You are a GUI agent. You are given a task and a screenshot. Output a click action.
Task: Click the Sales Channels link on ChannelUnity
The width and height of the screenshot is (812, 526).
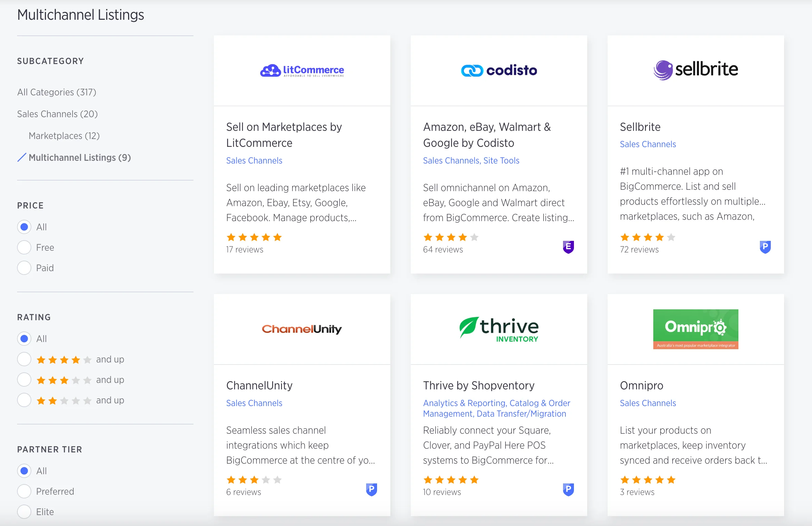(x=254, y=403)
